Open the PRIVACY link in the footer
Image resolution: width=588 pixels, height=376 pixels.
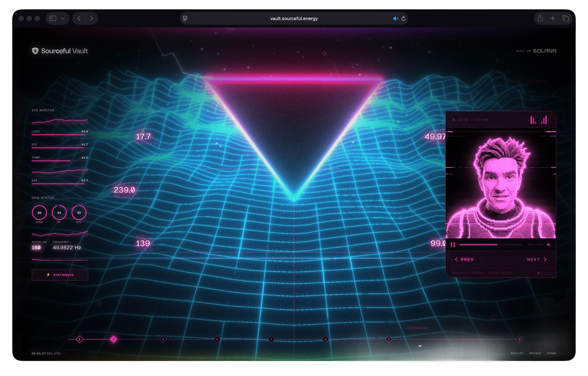535,353
